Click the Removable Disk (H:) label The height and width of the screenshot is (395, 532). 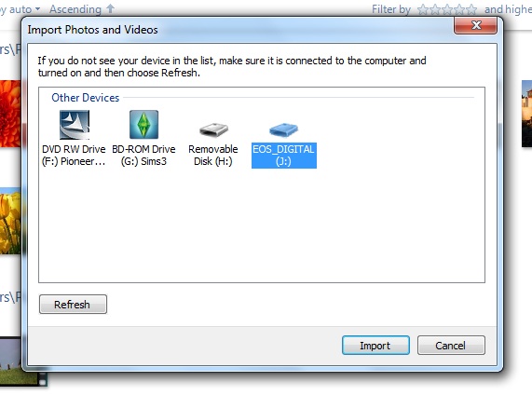[213, 155]
